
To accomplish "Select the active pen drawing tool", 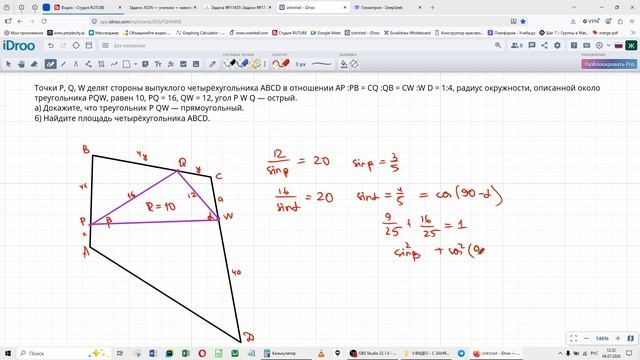I will [x=50, y=64].
